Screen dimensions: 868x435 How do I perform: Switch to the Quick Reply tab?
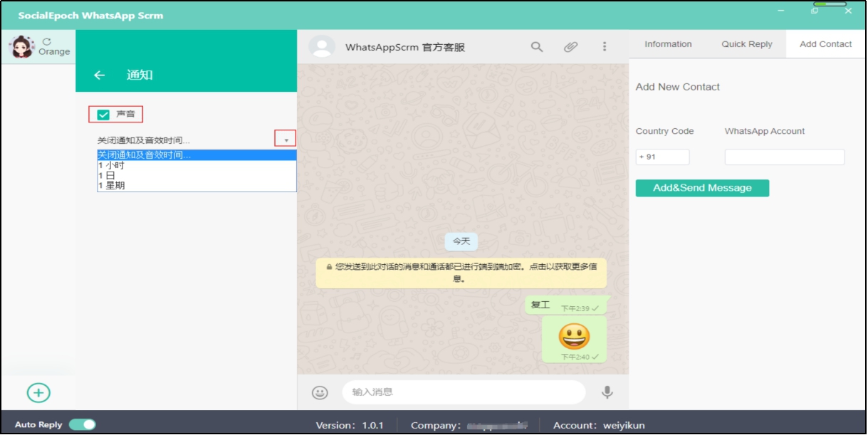[x=746, y=44]
